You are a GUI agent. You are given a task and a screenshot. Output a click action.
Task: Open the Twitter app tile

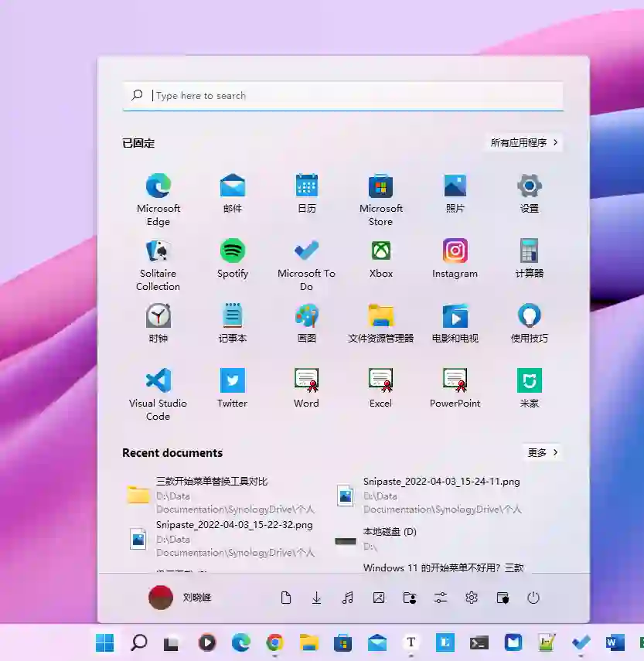point(232,388)
